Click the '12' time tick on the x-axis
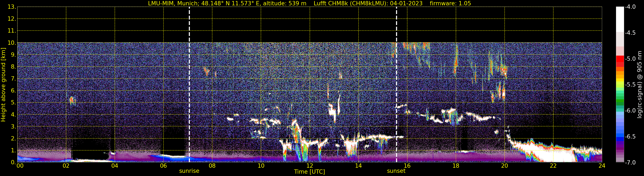 (x=310, y=166)
